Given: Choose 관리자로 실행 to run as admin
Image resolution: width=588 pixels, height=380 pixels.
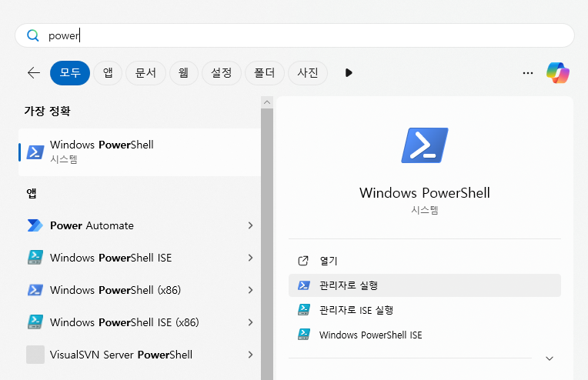Looking at the screenshot, I should pyautogui.click(x=425, y=285).
